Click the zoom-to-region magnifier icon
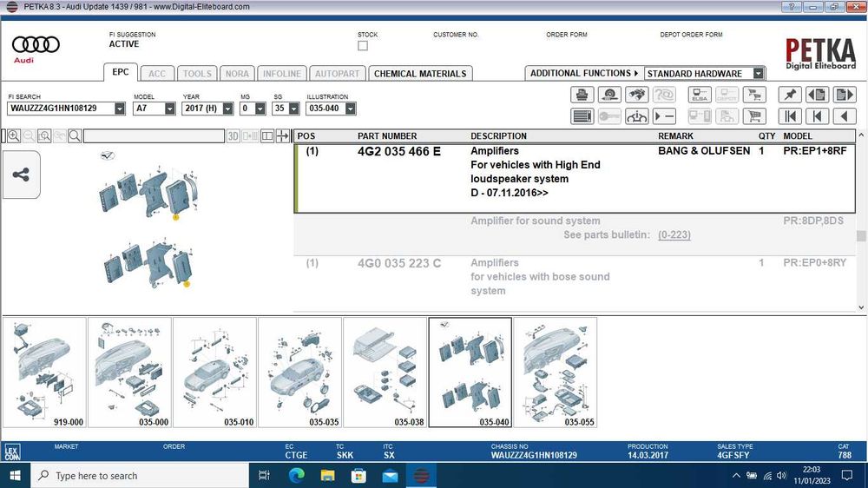This screenshot has height=488, width=868. pos(44,135)
